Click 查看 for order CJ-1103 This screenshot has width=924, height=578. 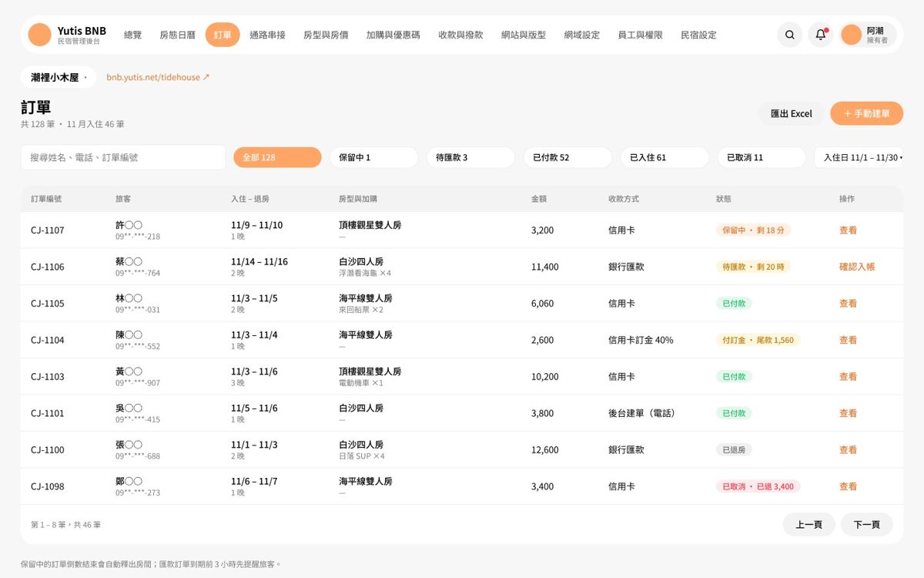848,377
